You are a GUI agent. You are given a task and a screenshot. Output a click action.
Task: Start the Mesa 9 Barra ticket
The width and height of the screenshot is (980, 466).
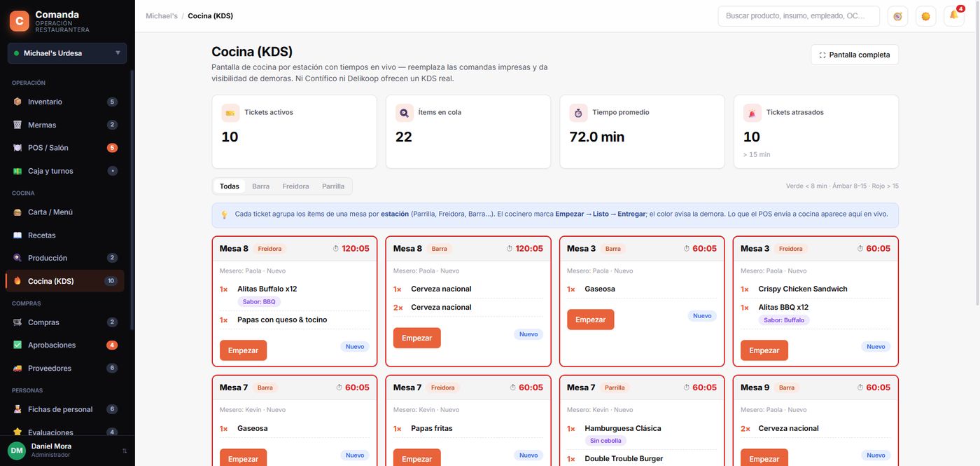pos(764,458)
